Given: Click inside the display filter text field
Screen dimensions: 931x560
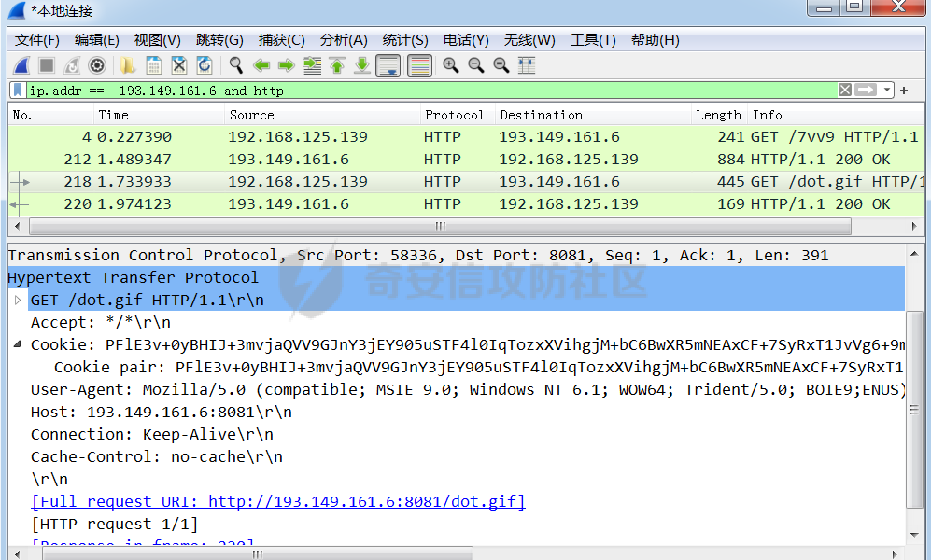Looking at the screenshot, I should click(x=420, y=91).
